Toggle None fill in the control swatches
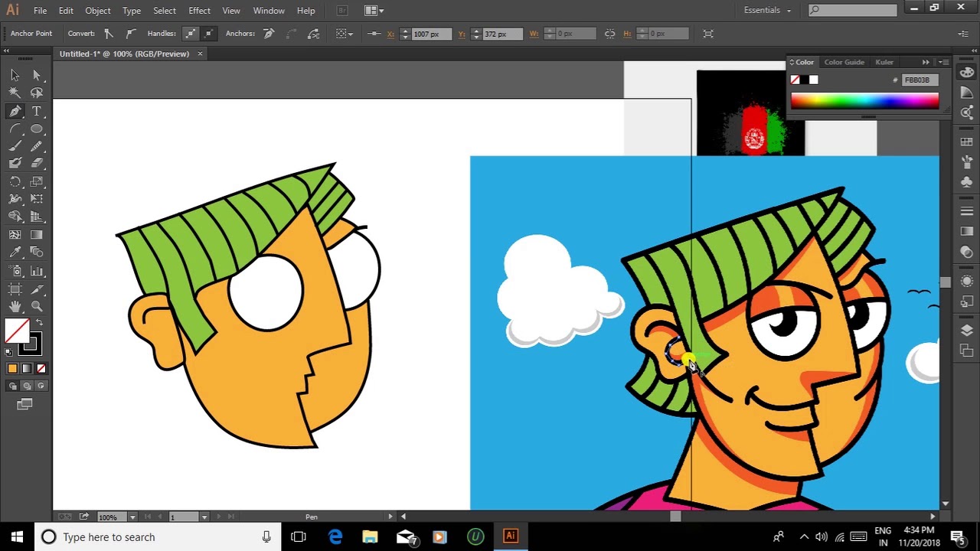980x551 pixels. coord(40,368)
